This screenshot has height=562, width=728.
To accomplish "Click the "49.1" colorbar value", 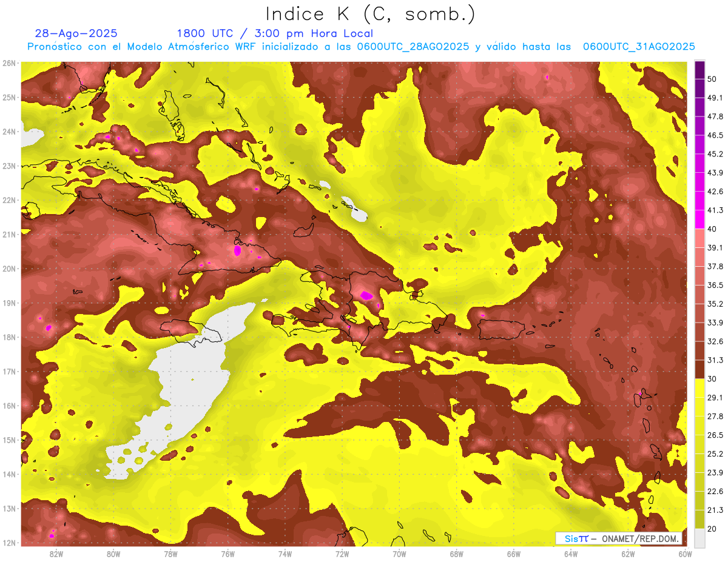I will click(716, 98).
